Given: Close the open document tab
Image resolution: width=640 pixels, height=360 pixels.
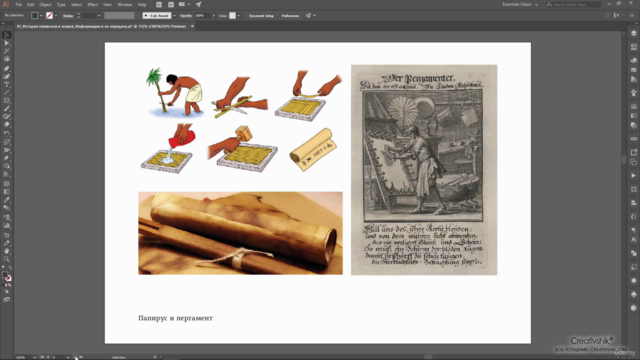Looking at the screenshot, I should click(192, 26).
